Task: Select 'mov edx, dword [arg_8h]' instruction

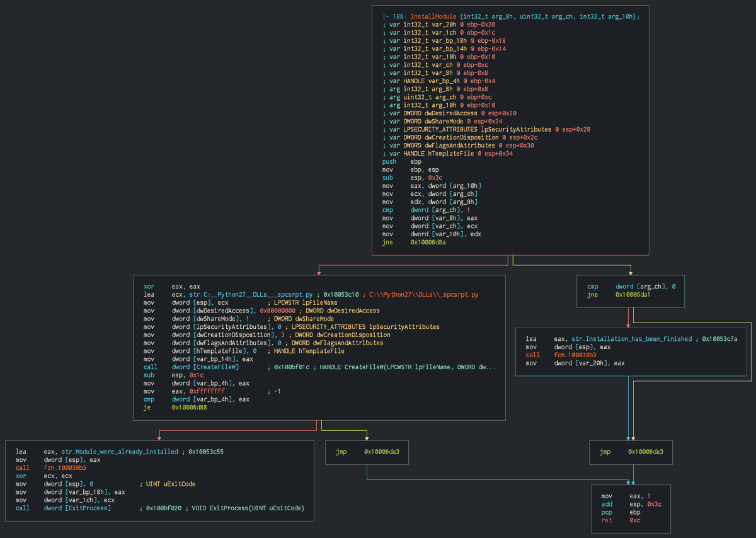Action: (x=430, y=202)
